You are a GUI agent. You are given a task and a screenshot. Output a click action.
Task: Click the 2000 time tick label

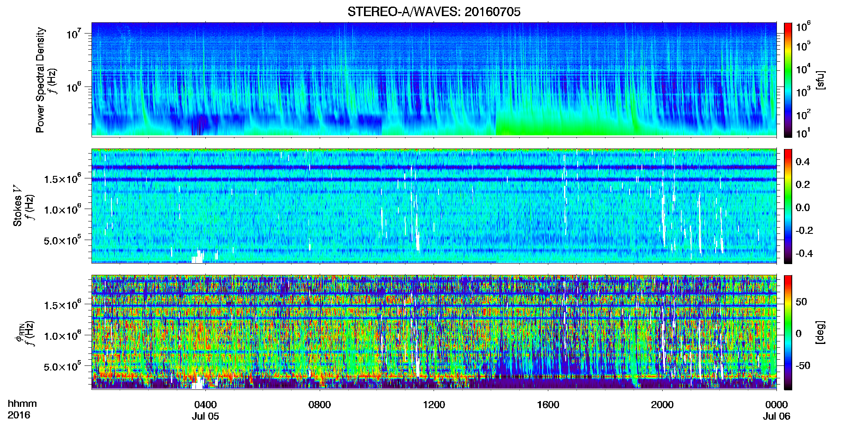(x=662, y=404)
